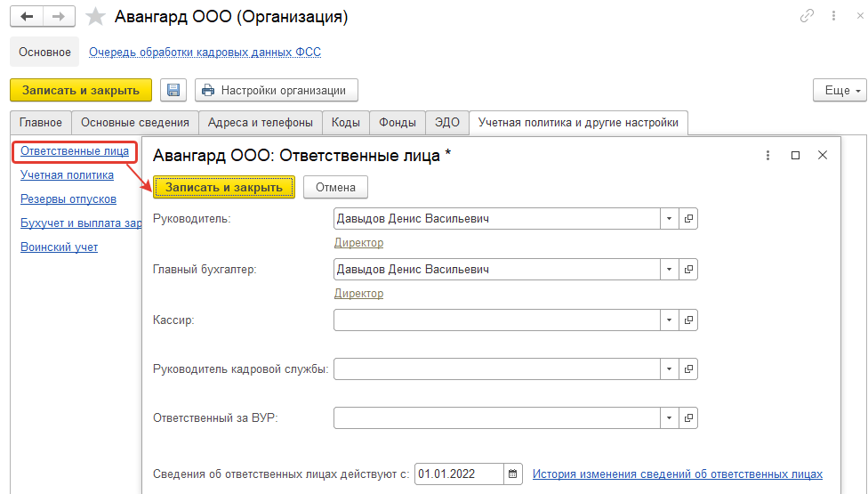
Task: Open calendar picker for effective date
Action: (x=514, y=474)
